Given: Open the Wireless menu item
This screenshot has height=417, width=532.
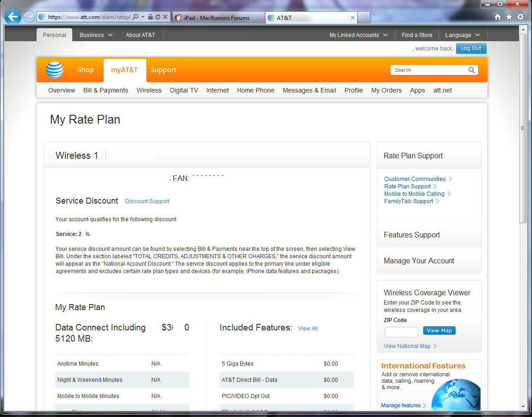Looking at the screenshot, I should tap(149, 90).
